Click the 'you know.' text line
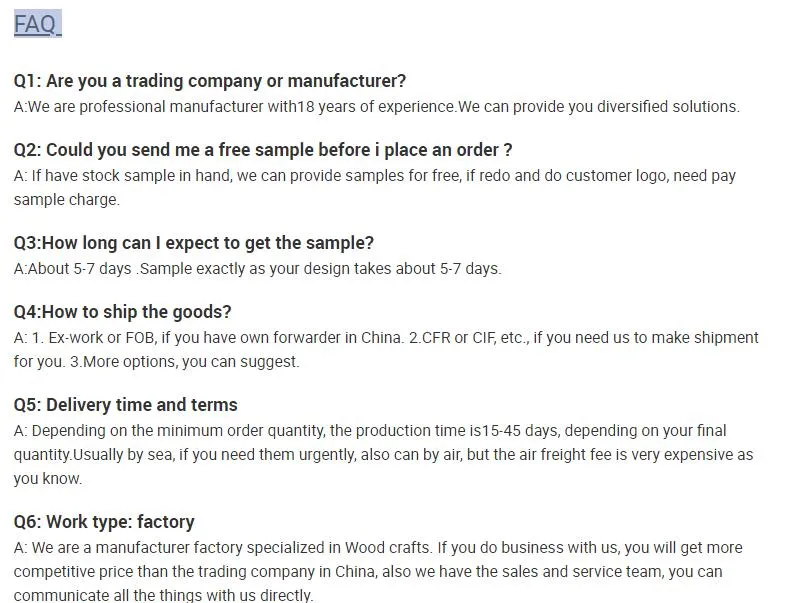Viewport: 803px width, 603px height. (48, 479)
